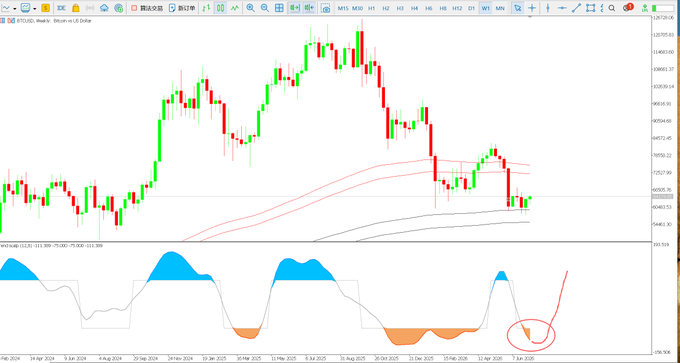Launch the IDE MetaEditor button
The image size is (680, 363).
pos(62,8)
